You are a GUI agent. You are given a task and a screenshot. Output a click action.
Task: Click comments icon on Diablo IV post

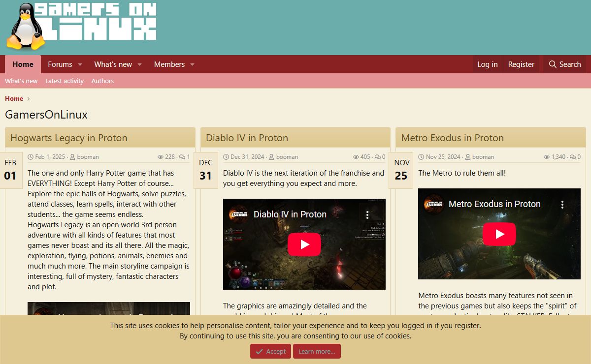pos(378,157)
